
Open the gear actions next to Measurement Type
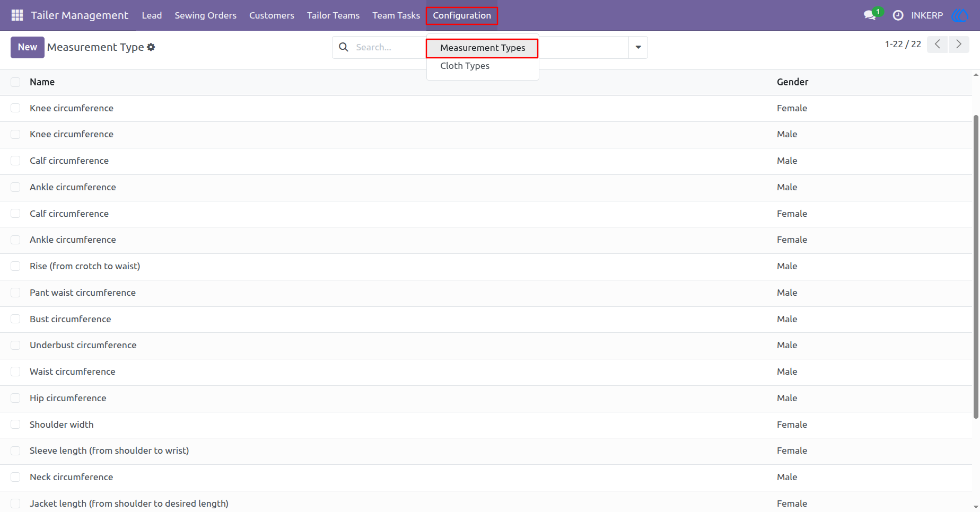coord(151,47)
